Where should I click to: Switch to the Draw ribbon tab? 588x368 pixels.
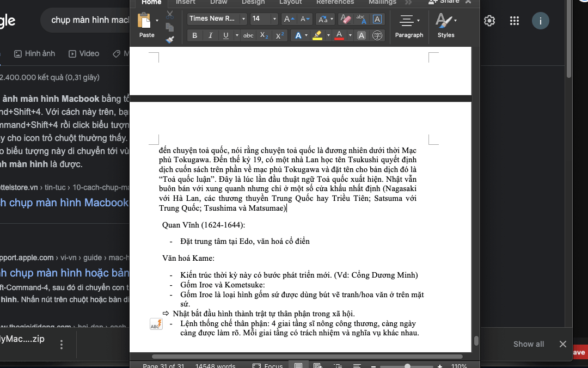click(219, 2)
